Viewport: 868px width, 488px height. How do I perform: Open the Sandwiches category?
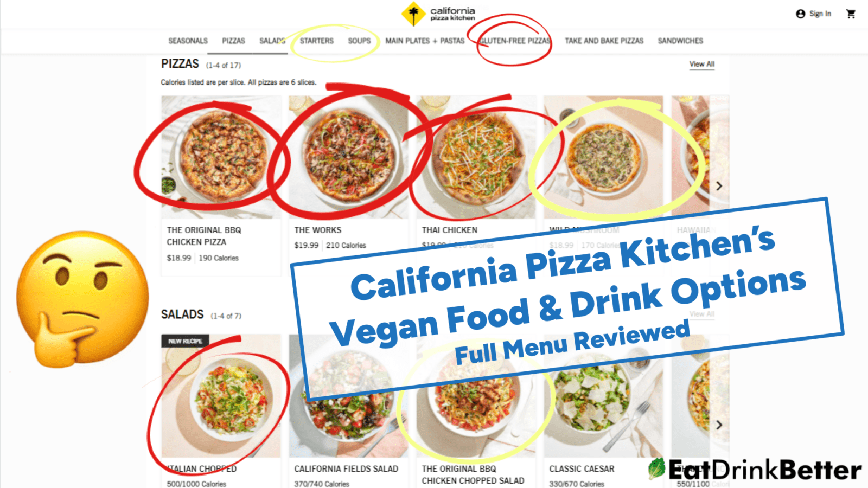point(680,41)
